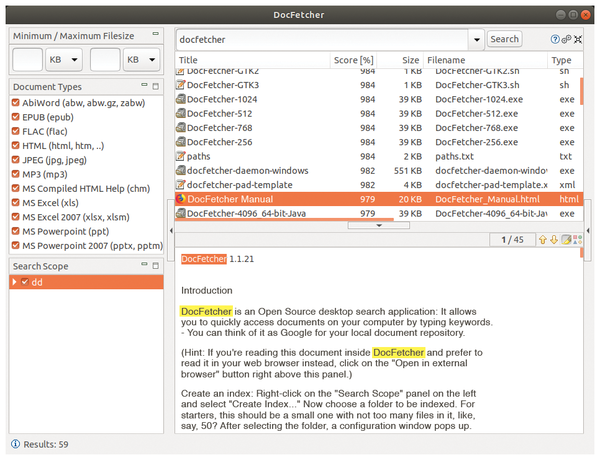
Task: Sort results by Score [%] column
Action: (x=353, y=60)
